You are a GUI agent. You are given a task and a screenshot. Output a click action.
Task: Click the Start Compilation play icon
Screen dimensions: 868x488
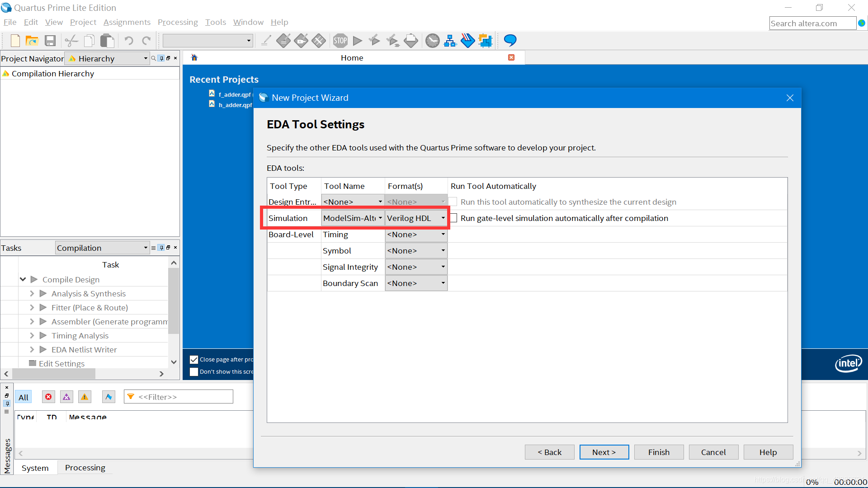358,41
